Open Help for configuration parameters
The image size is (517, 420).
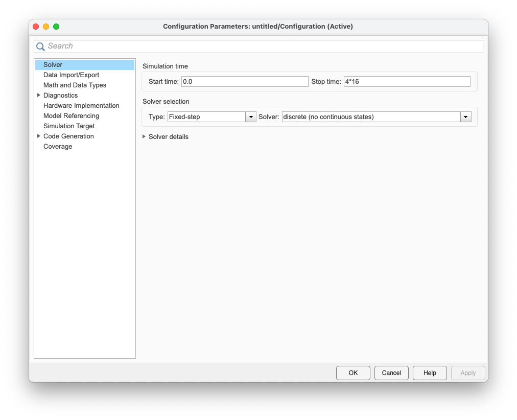coord(430,373)
